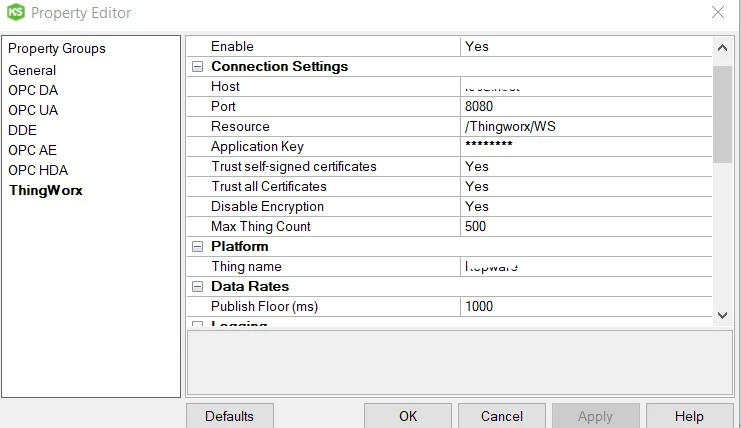The height and width of the screenshot is (428, 741).
Task: Select the Resource property label
Action: click(240, 127)
